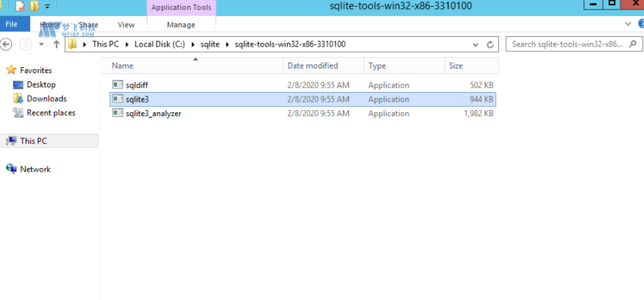644x300 pixels.
Task: Select This PC in navigation pane
Action: 49,141
